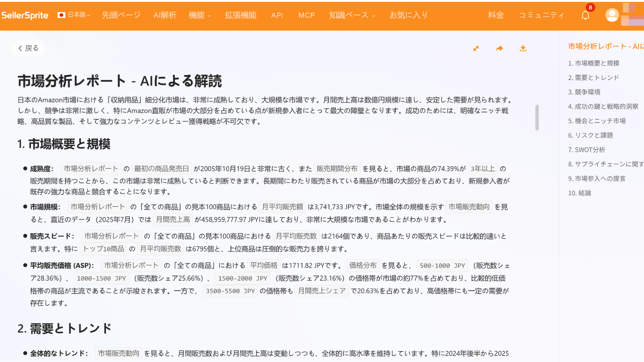
Task: Jump to 3. 競争環境 in outline
Action: point(584,92)
